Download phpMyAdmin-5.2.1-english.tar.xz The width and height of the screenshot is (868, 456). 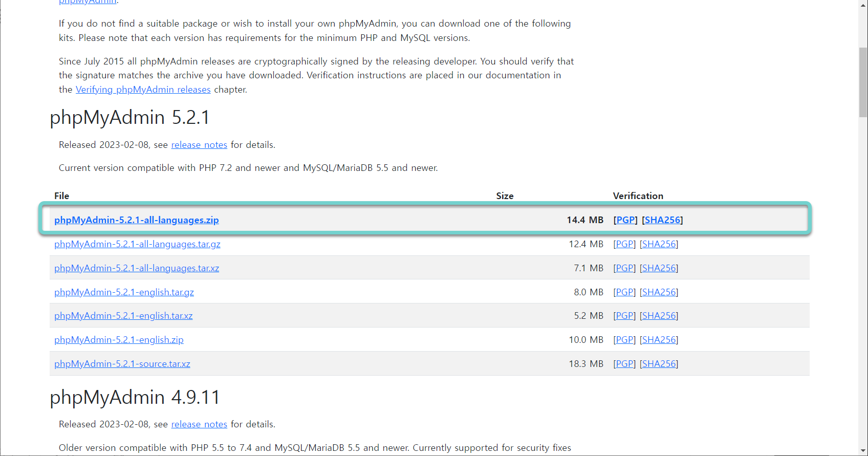[x=123, y=316]
